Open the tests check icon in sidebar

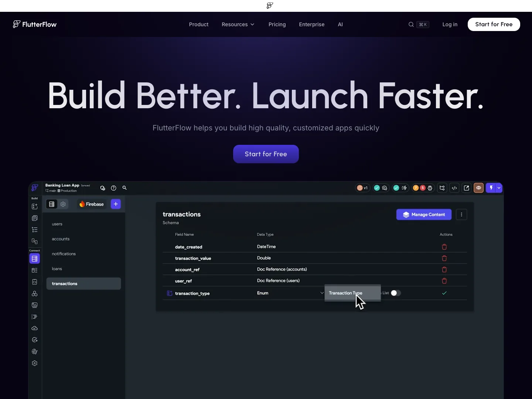pyautogui.click(x=35, y=340)
